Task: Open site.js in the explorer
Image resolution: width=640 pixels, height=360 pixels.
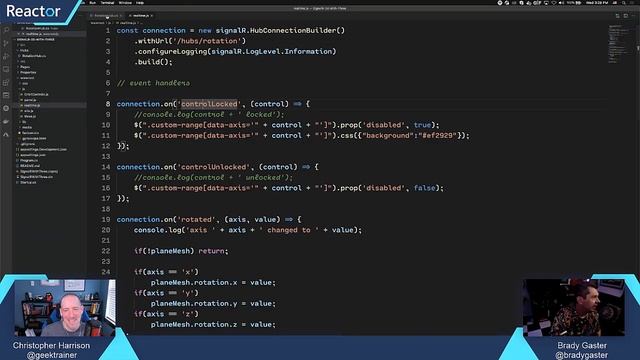Action: [x=29, y=111]
